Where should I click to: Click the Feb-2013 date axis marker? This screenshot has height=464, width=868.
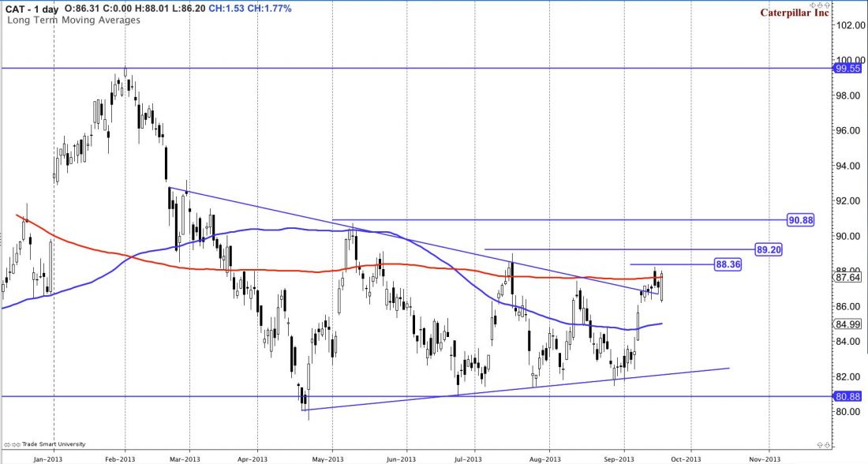click(118, 457)
